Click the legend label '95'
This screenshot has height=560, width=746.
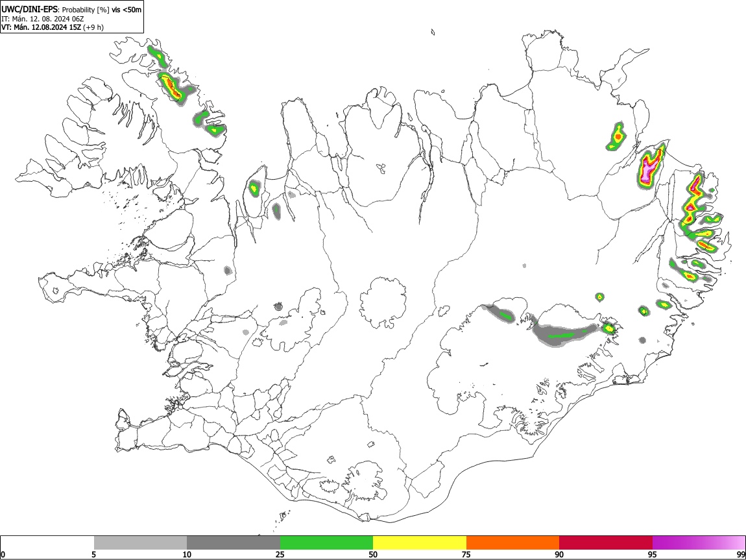tap(653, 554)
